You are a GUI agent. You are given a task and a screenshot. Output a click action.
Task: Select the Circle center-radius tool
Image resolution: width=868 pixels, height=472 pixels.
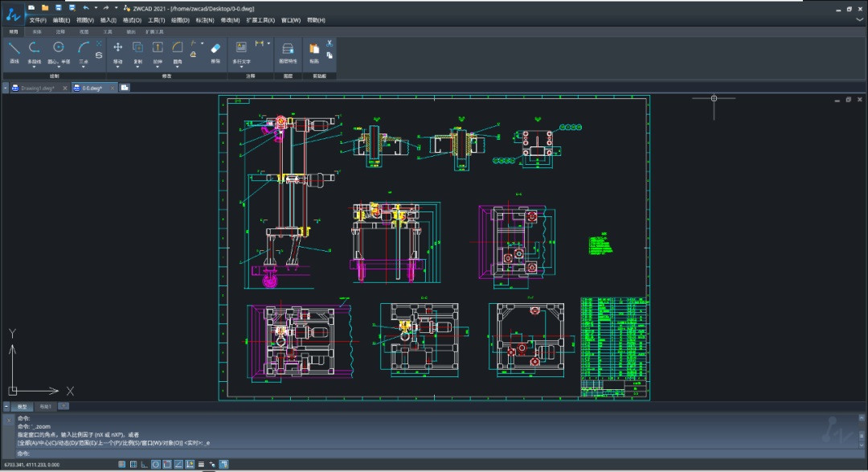59,51
